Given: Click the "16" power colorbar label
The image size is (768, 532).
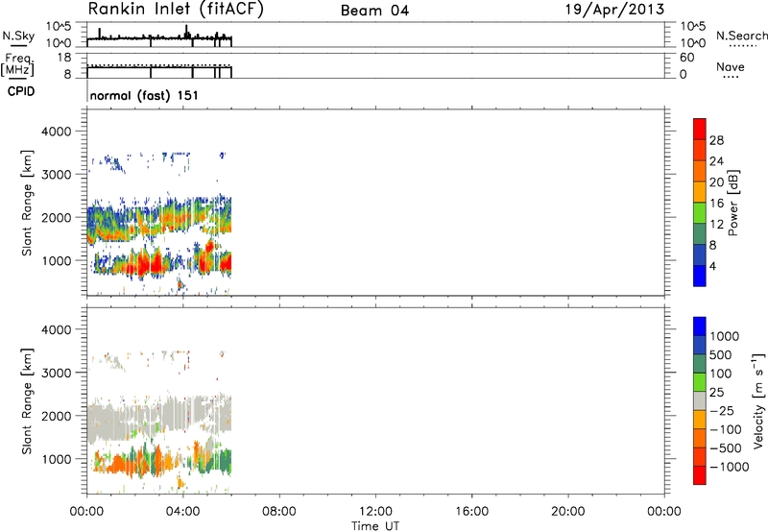Looking at the screenshot, I should [x=716, y=204].
